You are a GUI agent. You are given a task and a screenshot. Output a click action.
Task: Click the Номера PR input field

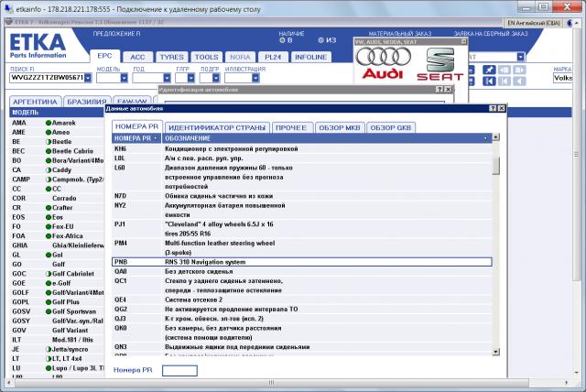(179, 370)
